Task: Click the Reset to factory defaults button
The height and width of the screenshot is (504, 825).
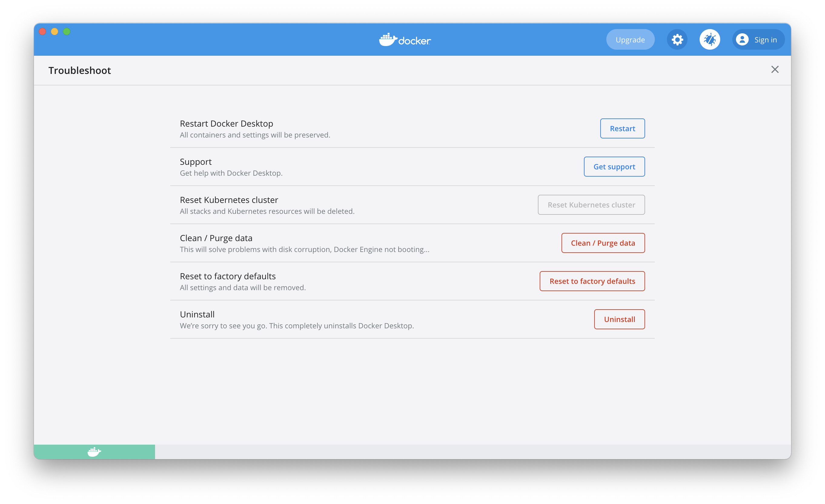Action: point(592,281)
